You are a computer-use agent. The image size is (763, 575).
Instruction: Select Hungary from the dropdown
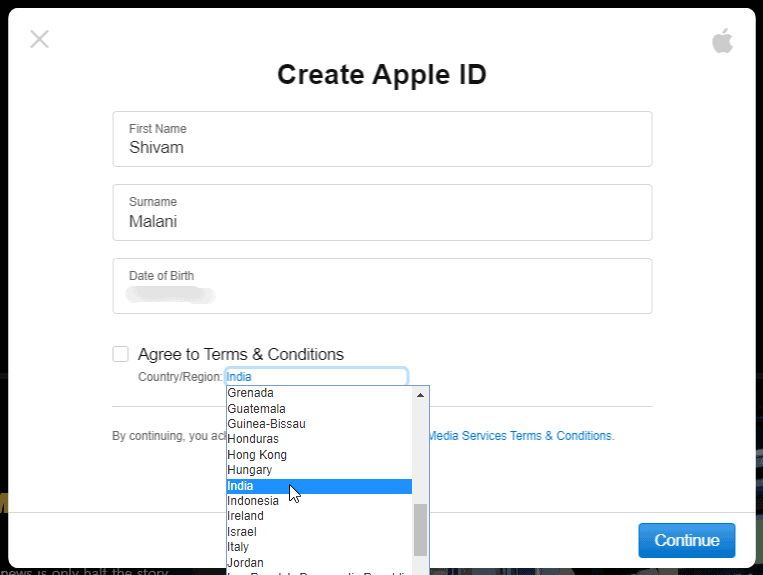319,470
